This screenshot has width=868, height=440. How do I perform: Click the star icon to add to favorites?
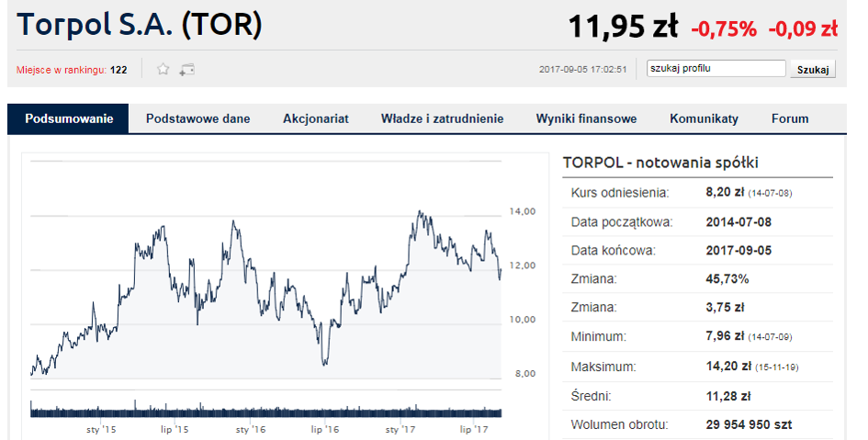coord(163,69)
